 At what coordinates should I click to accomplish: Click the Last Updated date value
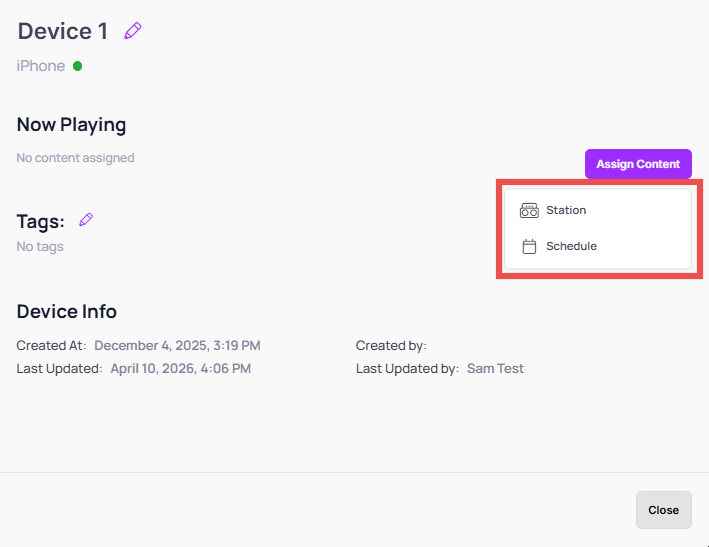click(181, 368)
